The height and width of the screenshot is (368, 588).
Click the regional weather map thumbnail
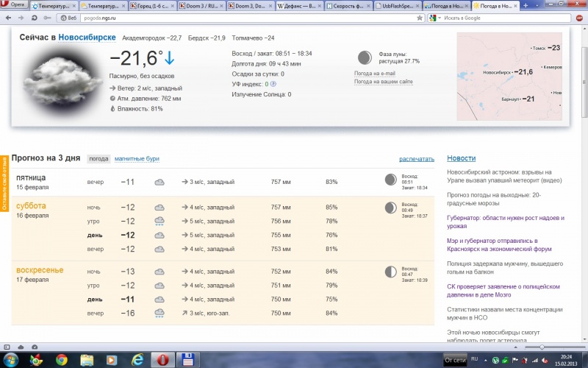tap(509, 77)
